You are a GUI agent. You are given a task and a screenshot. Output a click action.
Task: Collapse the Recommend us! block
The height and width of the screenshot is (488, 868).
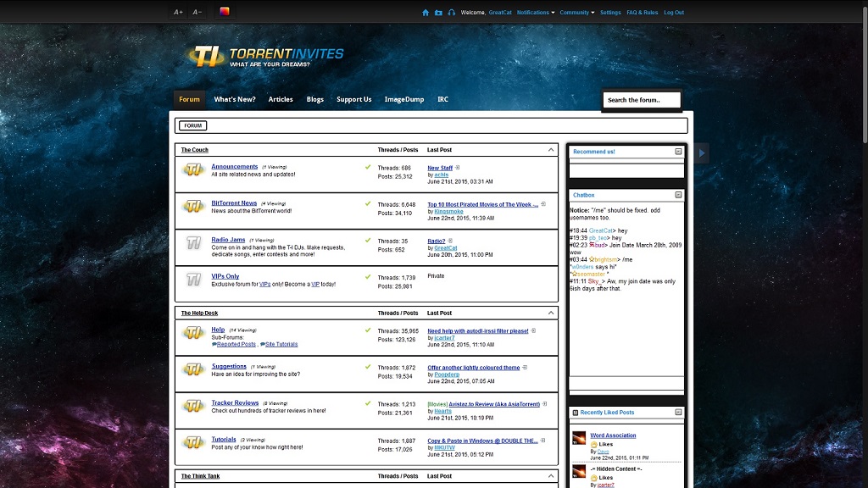point(678,152)
